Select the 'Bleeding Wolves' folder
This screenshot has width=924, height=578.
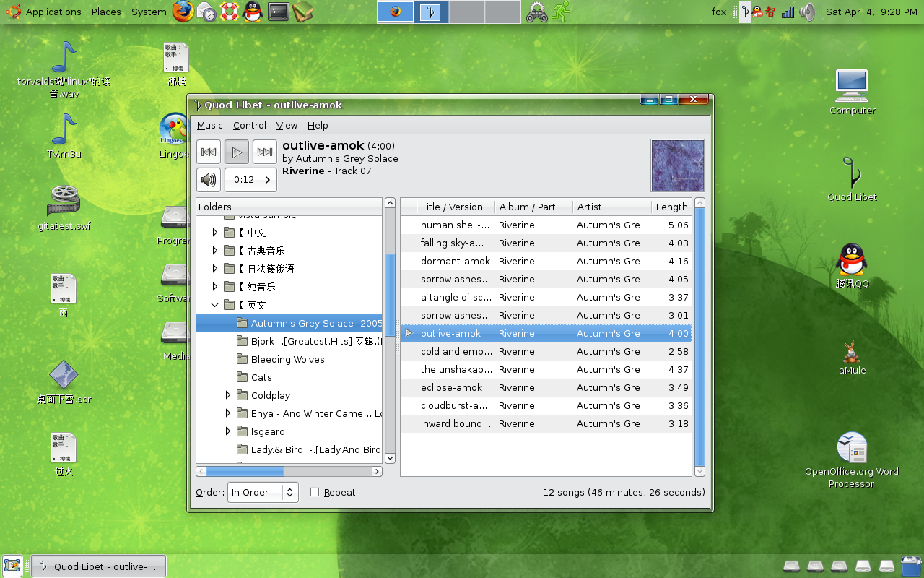(x=288, y=359)
